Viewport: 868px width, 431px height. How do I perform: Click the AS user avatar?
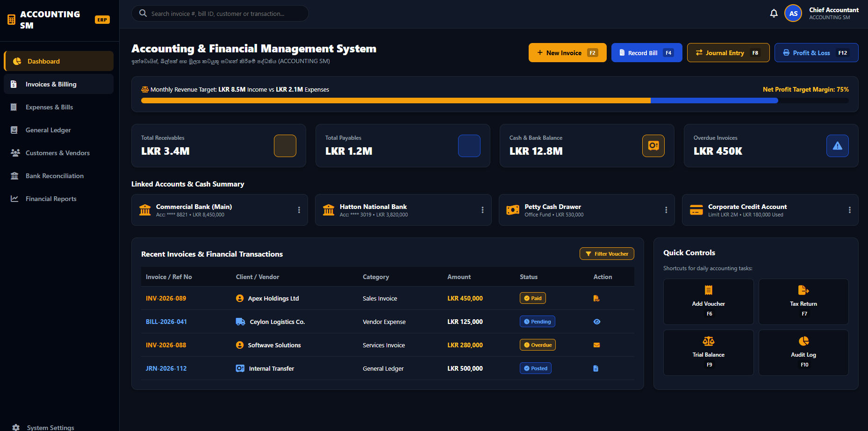[x=793, y=13]
